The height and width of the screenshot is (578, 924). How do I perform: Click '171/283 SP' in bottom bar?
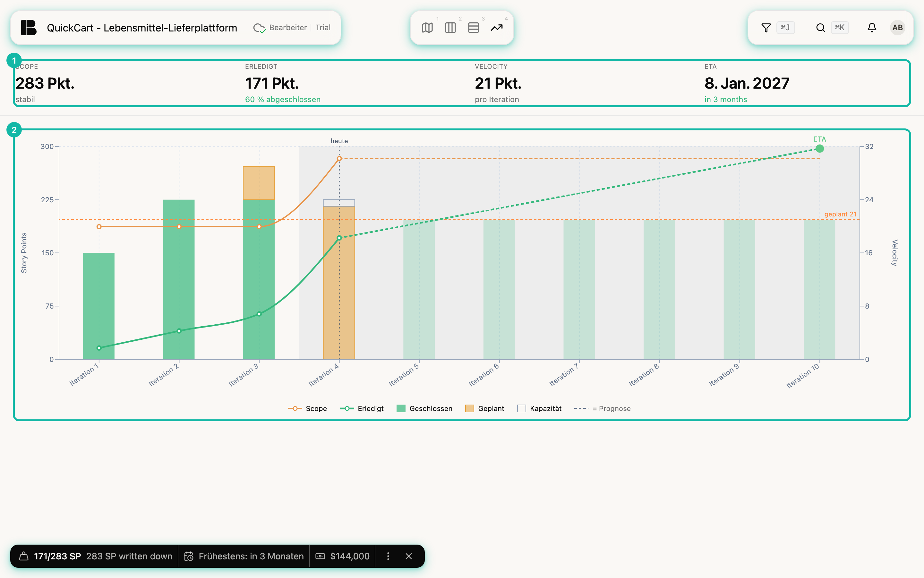[57, 556]
